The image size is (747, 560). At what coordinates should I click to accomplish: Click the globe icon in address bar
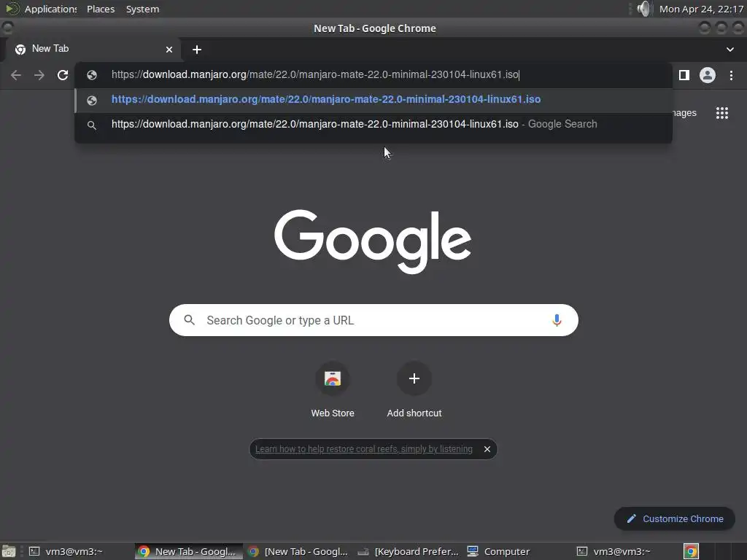[x=92, y=75]
